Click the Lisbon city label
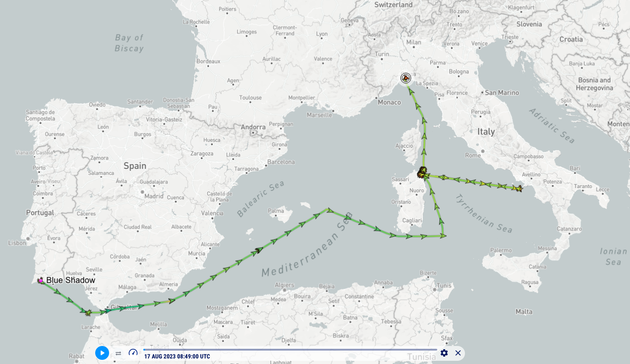 (17, 243)
